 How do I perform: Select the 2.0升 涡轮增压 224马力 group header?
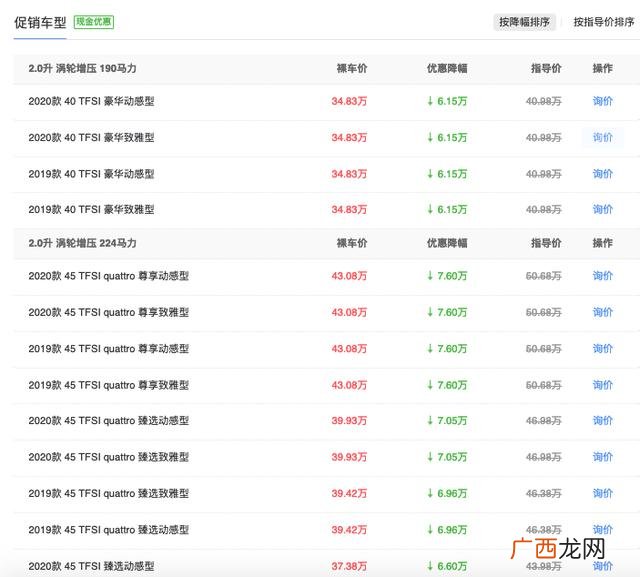coord(82,243)
